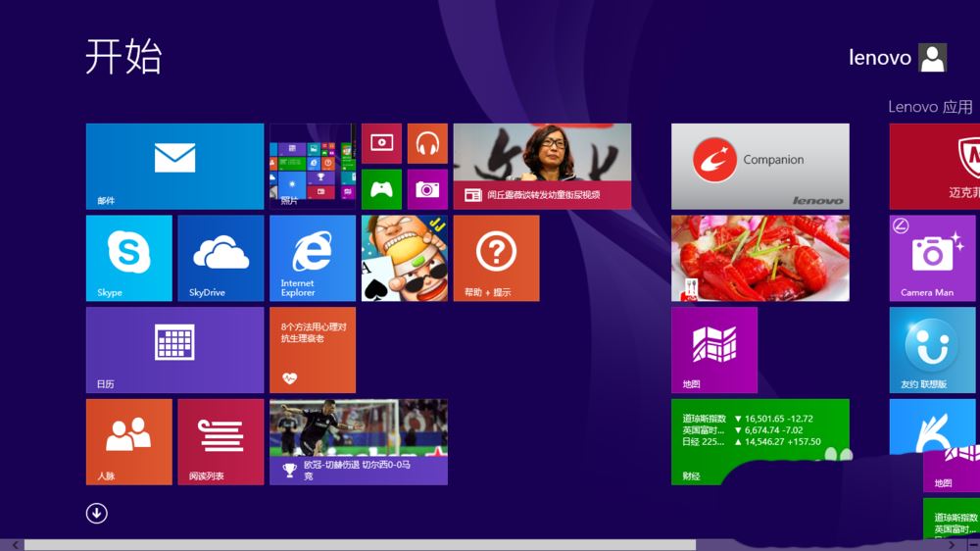Open the 帮助+提示 help tile
The image size is (980, 551).
pos(496,258)
